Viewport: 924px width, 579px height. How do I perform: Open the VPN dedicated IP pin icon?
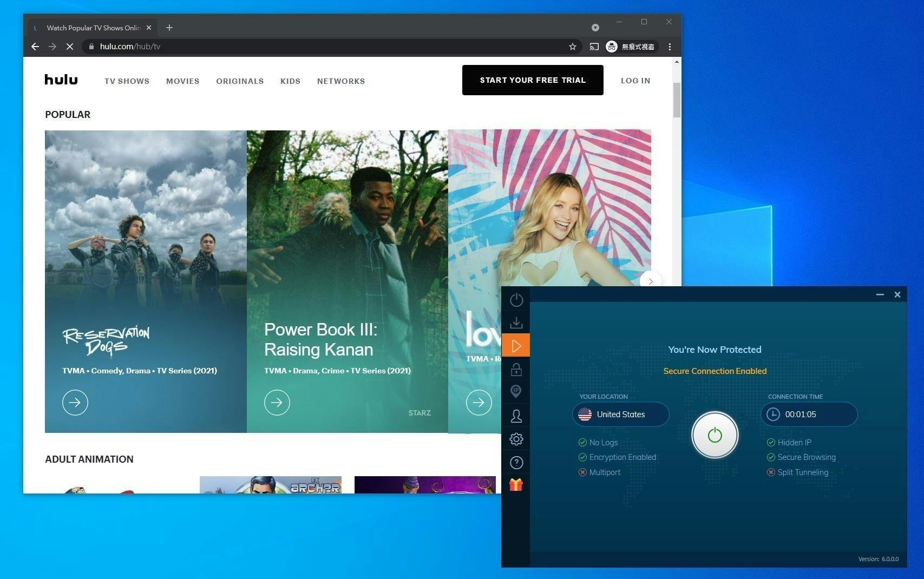pyautogui.click(x=516, y=392)
